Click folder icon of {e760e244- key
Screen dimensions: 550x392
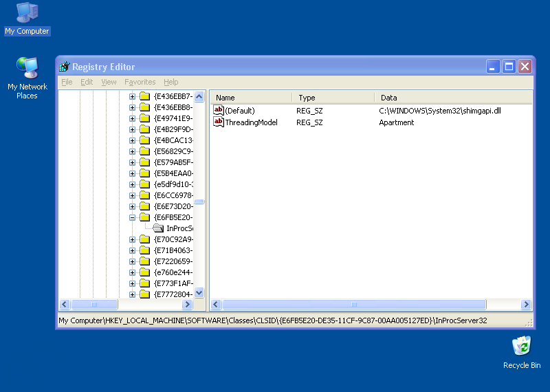click(x=145, y=272)
